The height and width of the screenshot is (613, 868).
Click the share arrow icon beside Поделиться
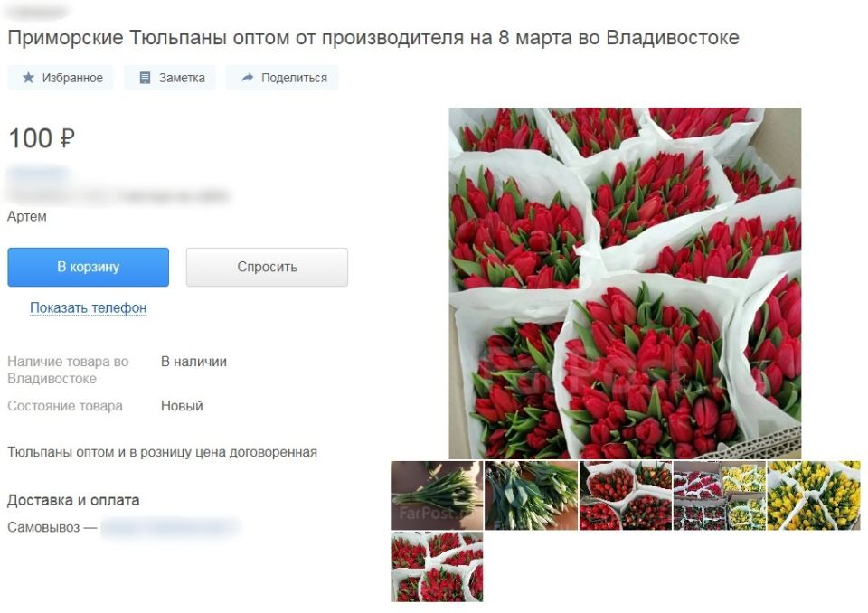click(248, 78)
